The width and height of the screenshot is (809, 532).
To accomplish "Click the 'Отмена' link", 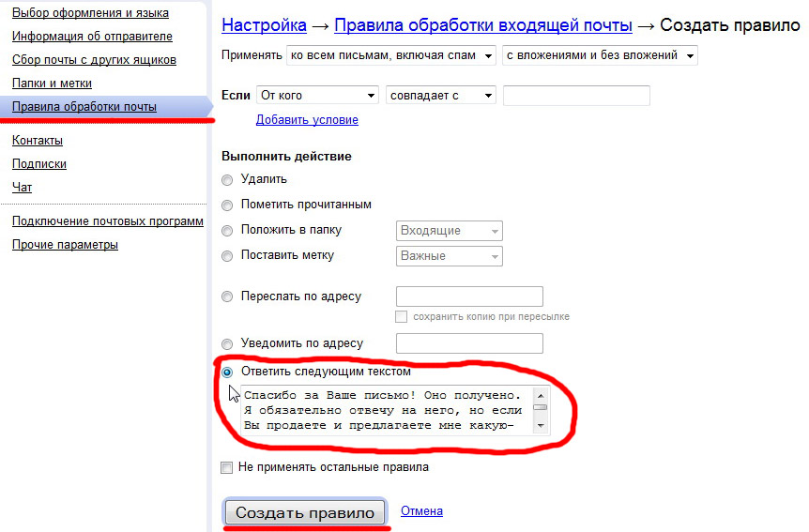I will [x=421, y=510].
